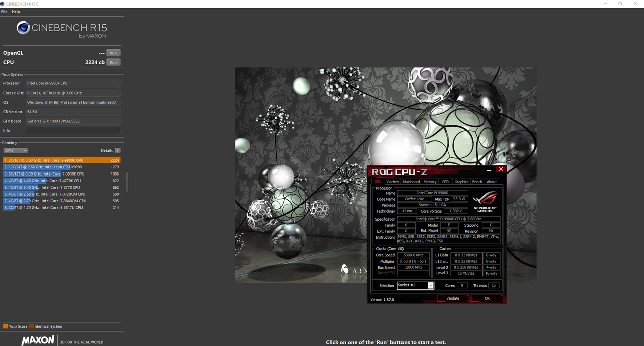Click Core Speed 5300.0 MHz value
Viewport: 644px width, 346px height.
[x=413, y=255]
